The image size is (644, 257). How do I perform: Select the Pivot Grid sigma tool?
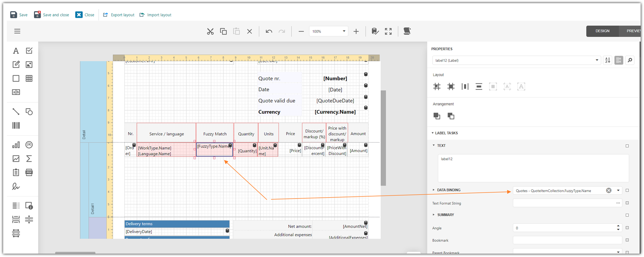pyautogui.click(x=29, y=159)
